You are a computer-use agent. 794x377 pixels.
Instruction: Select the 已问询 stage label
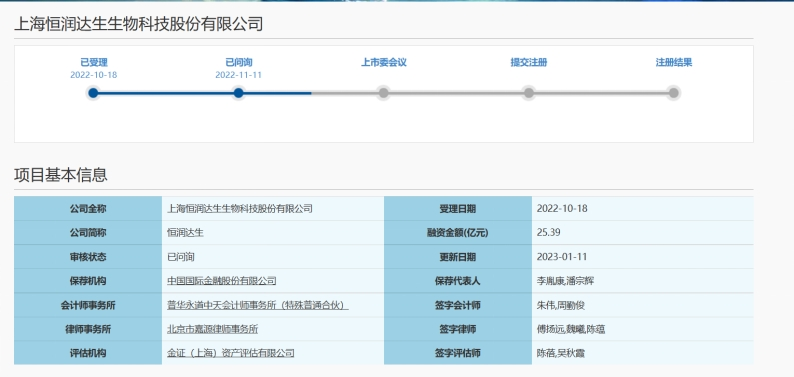pyautogui.click(x=239, y=63)
